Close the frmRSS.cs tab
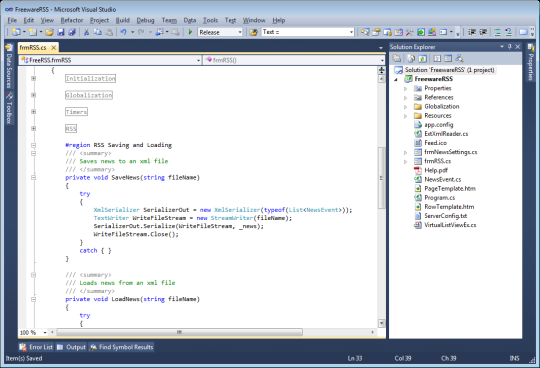The width and height of the screenshot is (540, 368). [x=53, y=48]
